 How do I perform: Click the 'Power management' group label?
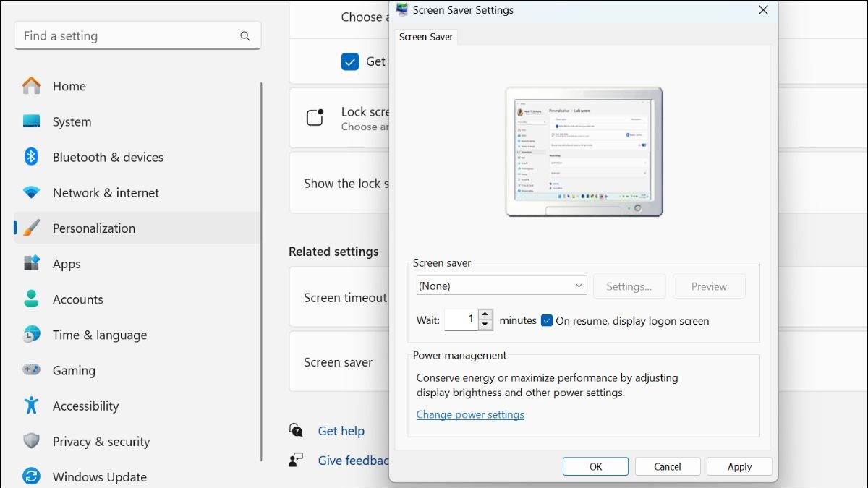[459, 355]
